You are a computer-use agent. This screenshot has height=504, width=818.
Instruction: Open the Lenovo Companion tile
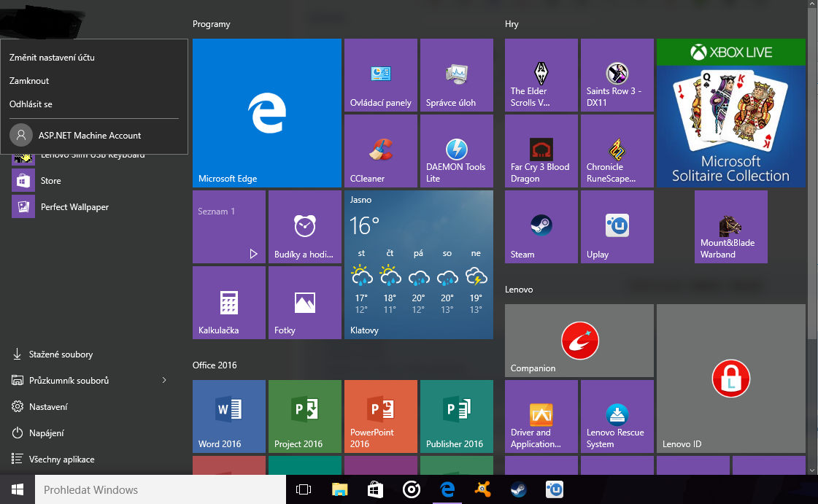(x=579, y=341)
